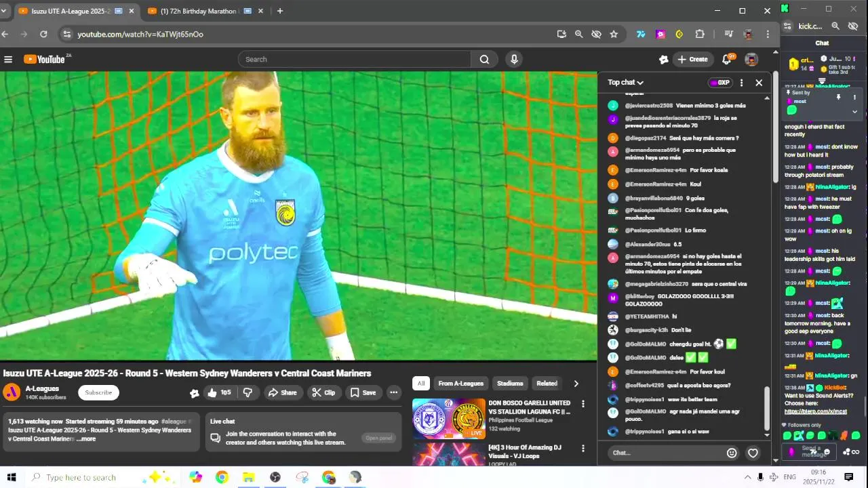Share the live stream video
This screenshot has width=868, height=488.
(x=282, y=392)
